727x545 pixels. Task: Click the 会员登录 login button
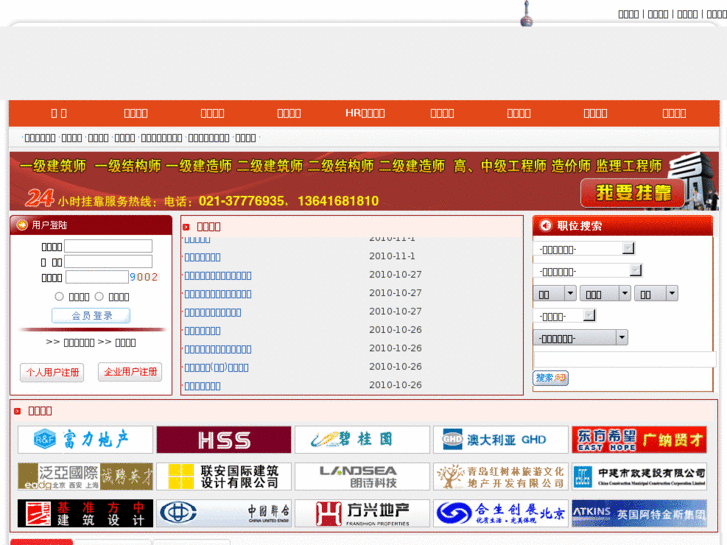coord(91,316)
